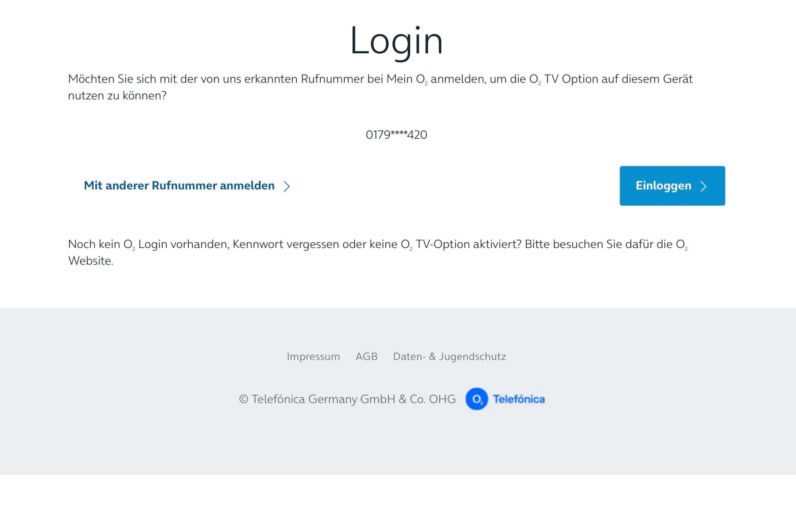Click the masked phone number 0179****420
This screenshot has width=796, height=532.
(396, 135)
